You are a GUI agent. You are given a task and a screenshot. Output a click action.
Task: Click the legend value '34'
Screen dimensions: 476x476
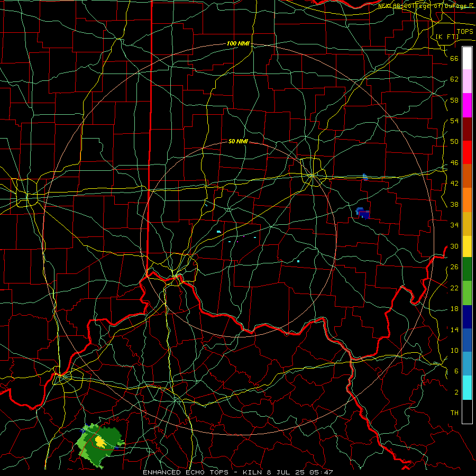(454, 225)
